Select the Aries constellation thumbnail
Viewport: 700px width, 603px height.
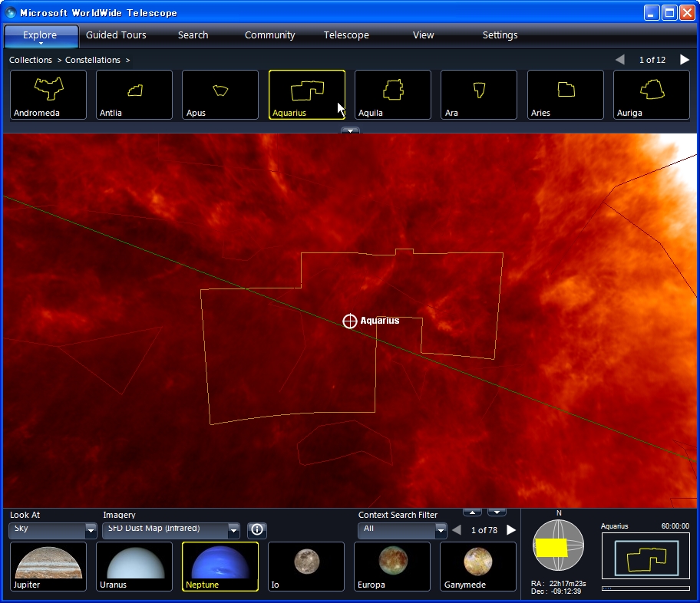(566, 94)
